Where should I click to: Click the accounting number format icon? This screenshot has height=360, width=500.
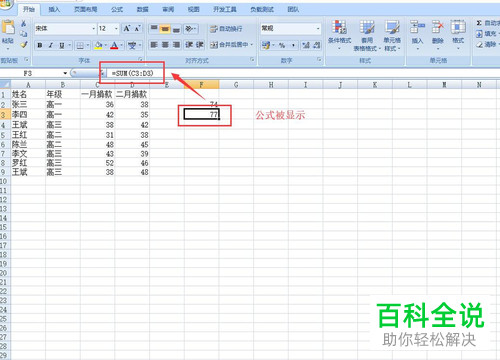(266, 45)
